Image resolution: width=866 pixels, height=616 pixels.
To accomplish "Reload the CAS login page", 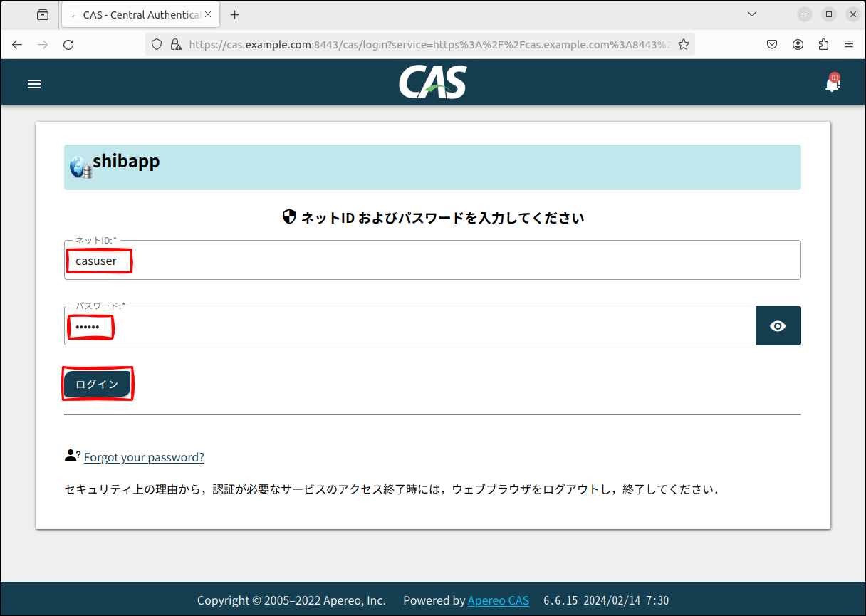I will click(x=68, y=44).
